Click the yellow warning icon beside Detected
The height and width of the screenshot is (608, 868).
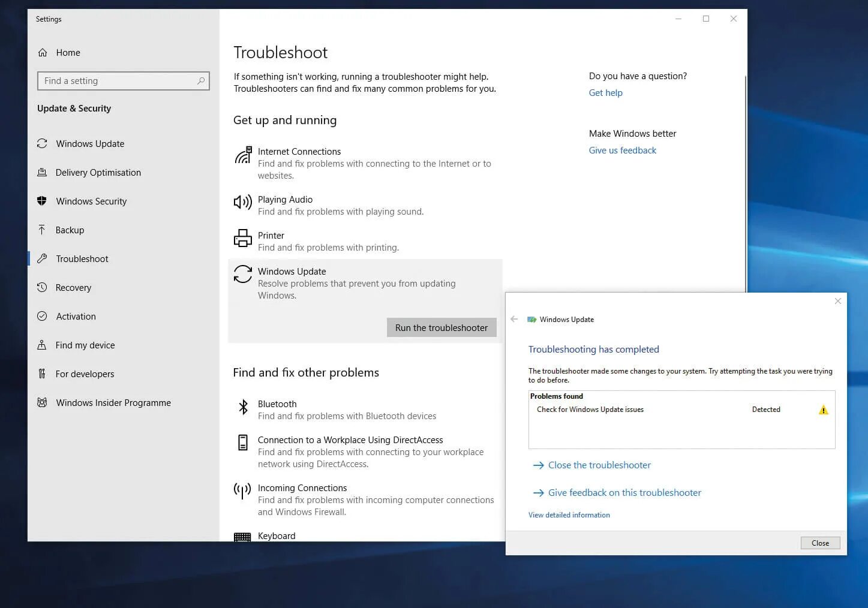(824, 410)
